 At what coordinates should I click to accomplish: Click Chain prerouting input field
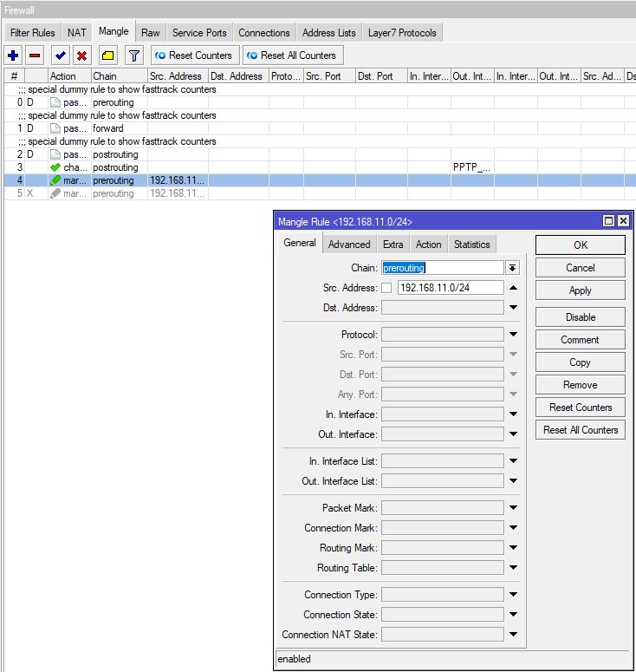443,268
